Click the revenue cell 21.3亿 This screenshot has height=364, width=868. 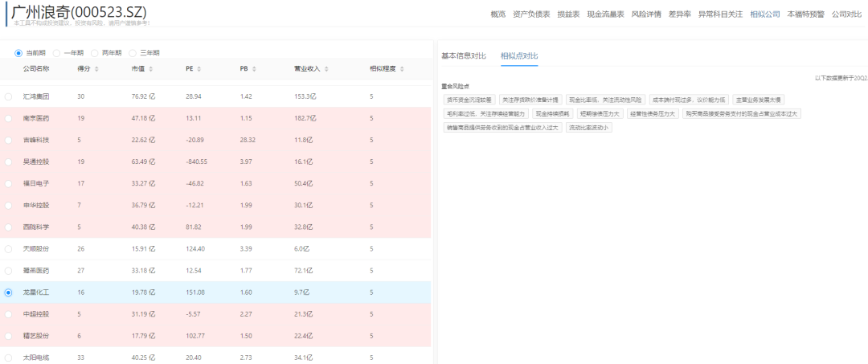pyautogui.click(x=304, y=314)
